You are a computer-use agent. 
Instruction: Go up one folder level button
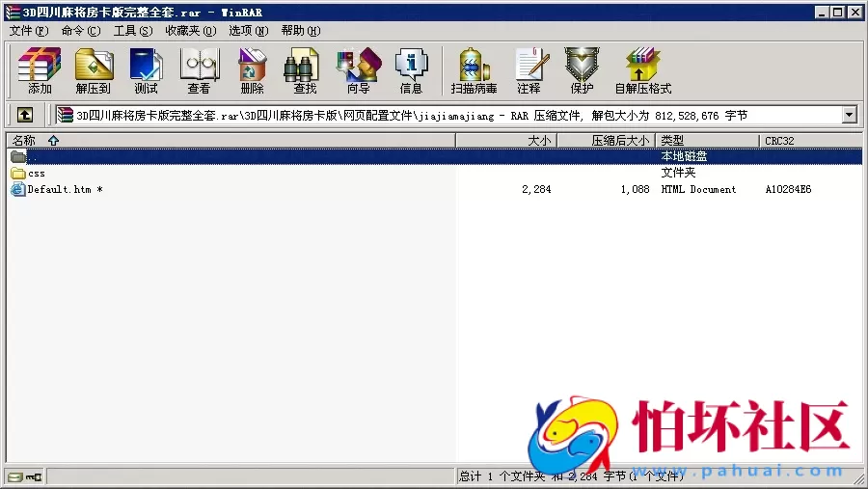coord(25,115)
